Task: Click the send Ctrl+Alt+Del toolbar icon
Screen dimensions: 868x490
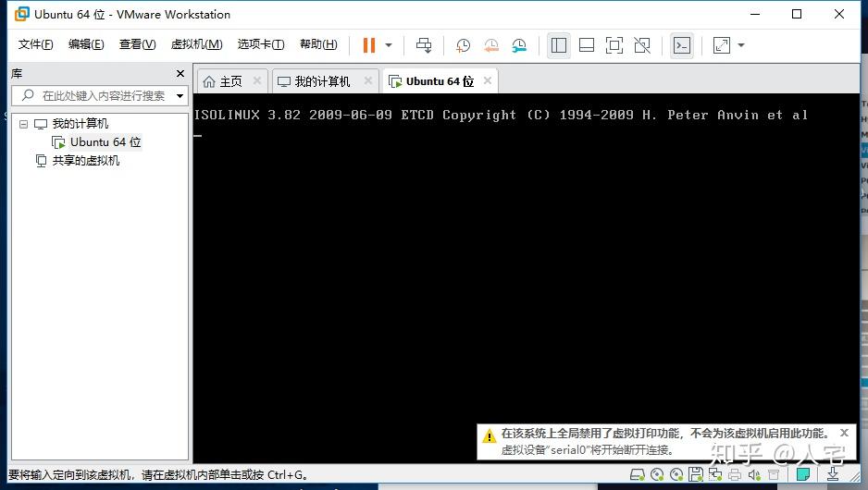Action: [424, 45]
